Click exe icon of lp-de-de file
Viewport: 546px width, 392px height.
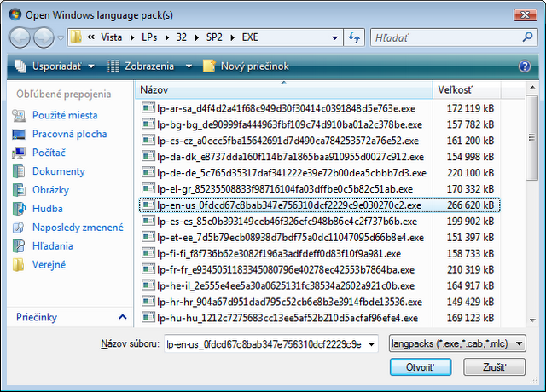pos(148,172)
